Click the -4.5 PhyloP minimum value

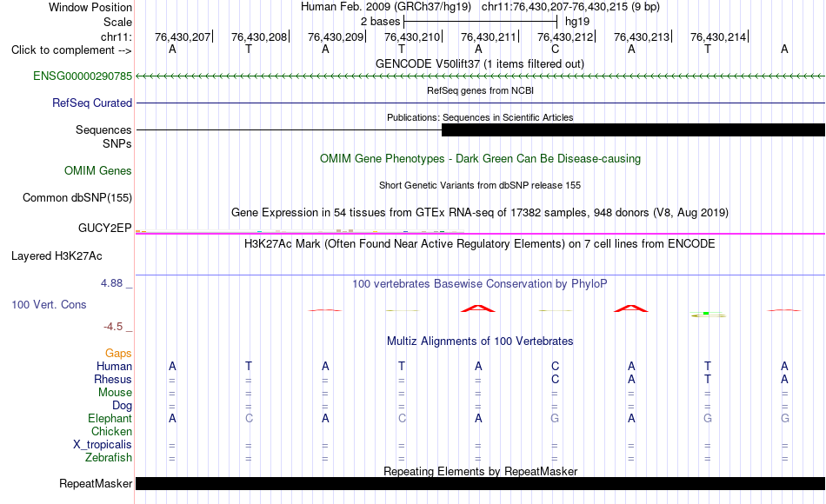tap(113, 327)
